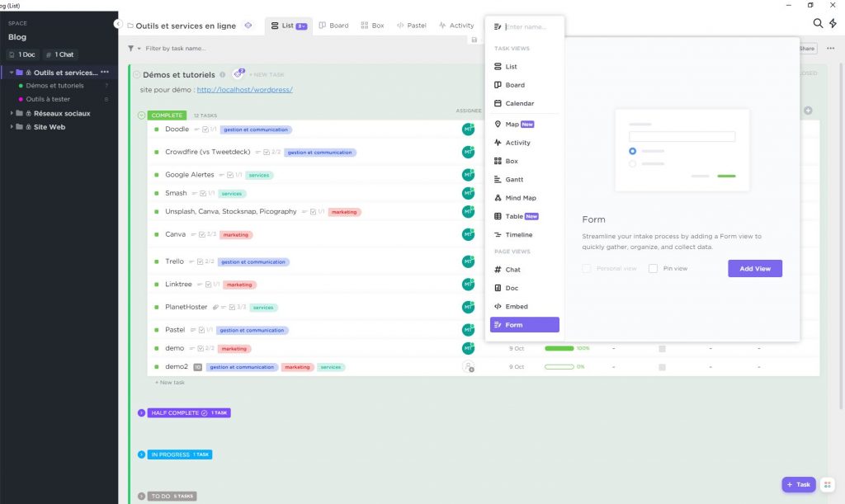Switch to the Pastel tab
The image size is (845, 504).
click(411, 26)
